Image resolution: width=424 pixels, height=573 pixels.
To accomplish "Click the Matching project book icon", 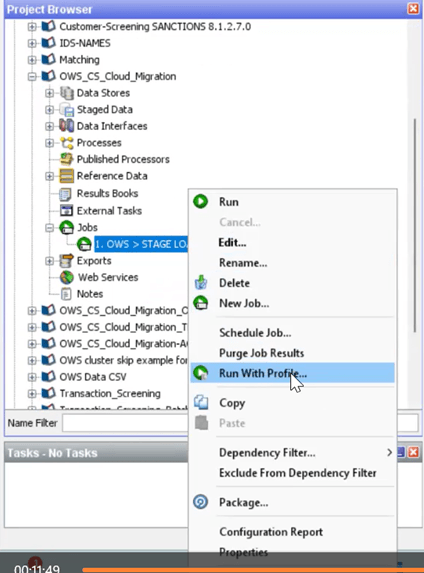I will coord(48,59).
